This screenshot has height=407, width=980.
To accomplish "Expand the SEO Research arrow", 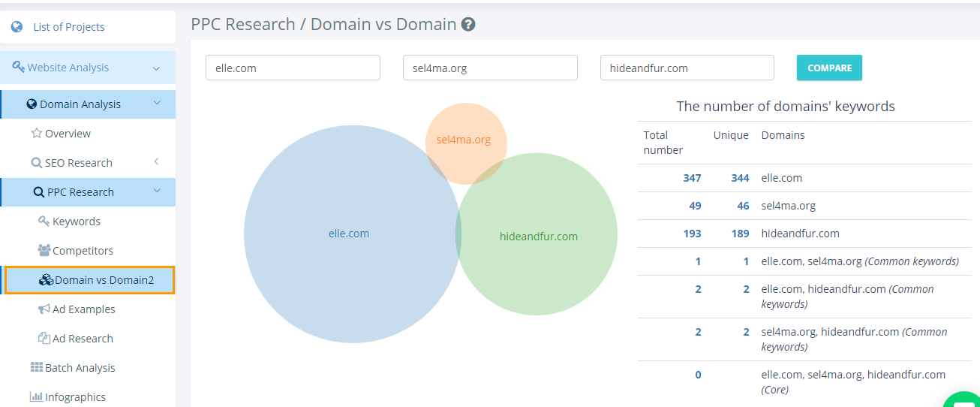I will (x=156, y=161).
